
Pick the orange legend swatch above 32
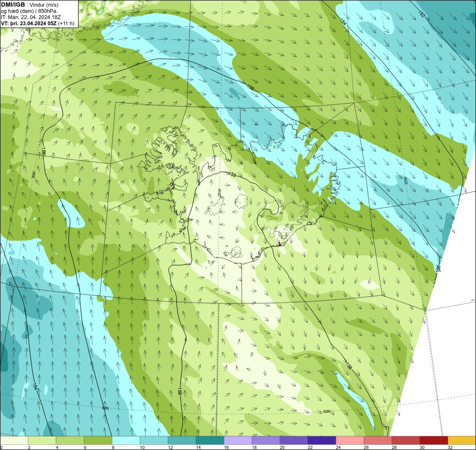(x=462, y=440)
